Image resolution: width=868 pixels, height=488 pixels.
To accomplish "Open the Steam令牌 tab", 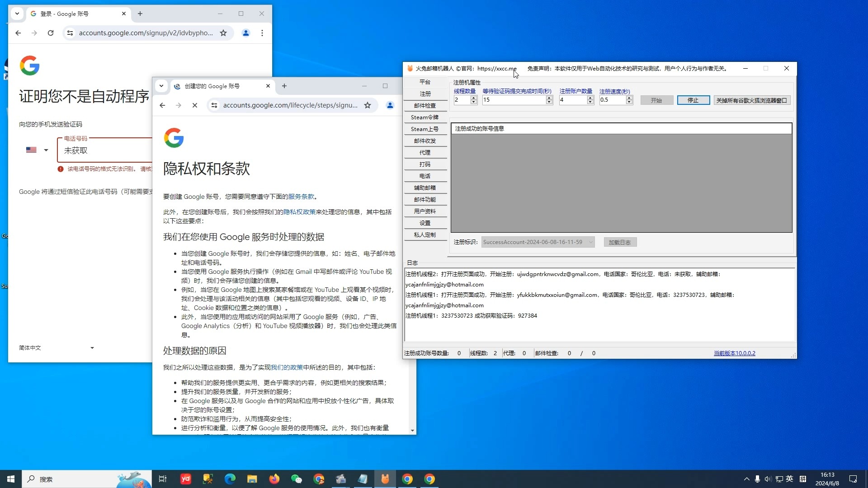I will pyautogui.click(x=425, y=117).
